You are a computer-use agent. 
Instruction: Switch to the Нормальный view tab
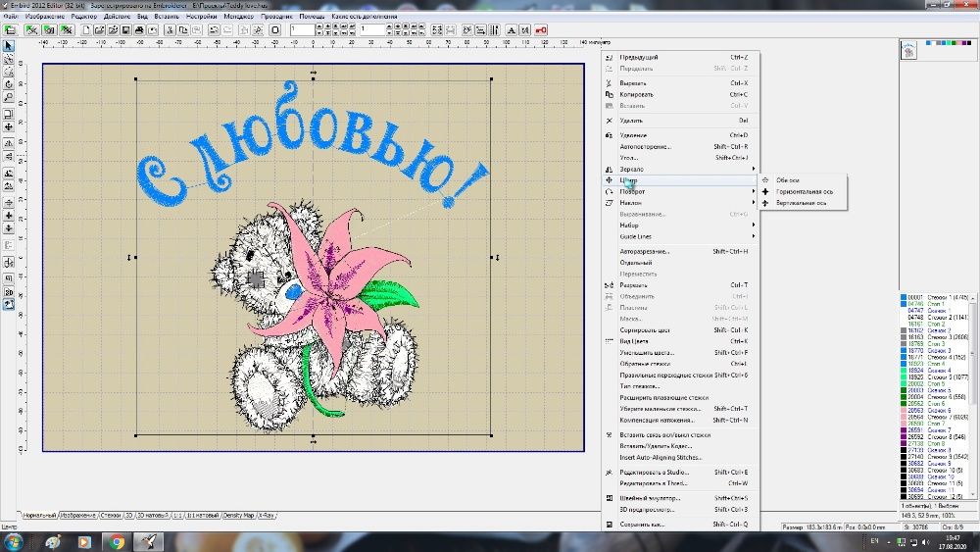pos(39,516)
